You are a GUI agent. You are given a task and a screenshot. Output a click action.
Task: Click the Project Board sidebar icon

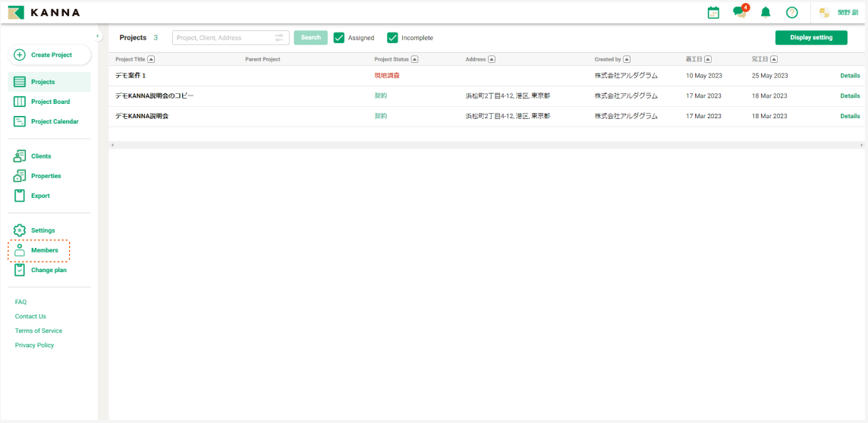[x=20, y=102]
